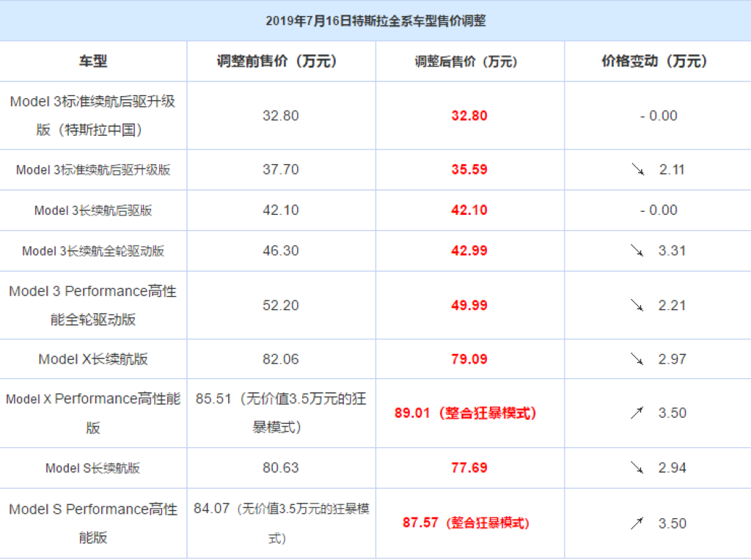
Task: Click the 84.07（无价值3.5万元的狂暴模式） cell
Action: [x=281, y=523]
